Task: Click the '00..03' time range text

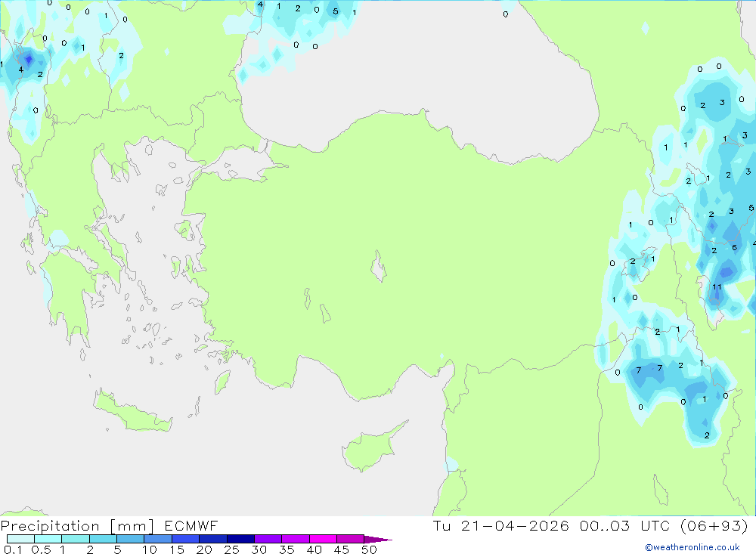Action: (x=605, y=525)
